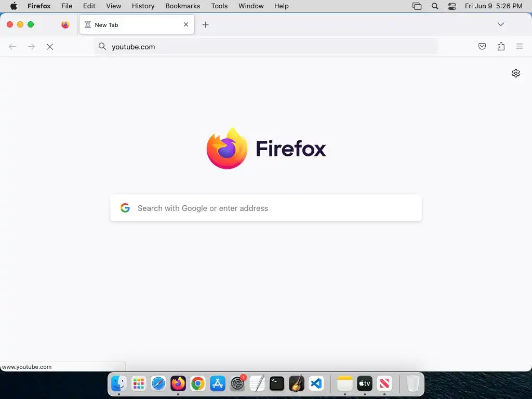
Task: Open the Bookmarks menu
Action: (x=182, y=6)
